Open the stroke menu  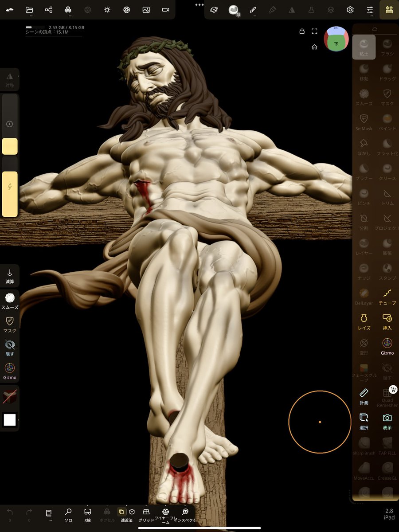point(214,10)
